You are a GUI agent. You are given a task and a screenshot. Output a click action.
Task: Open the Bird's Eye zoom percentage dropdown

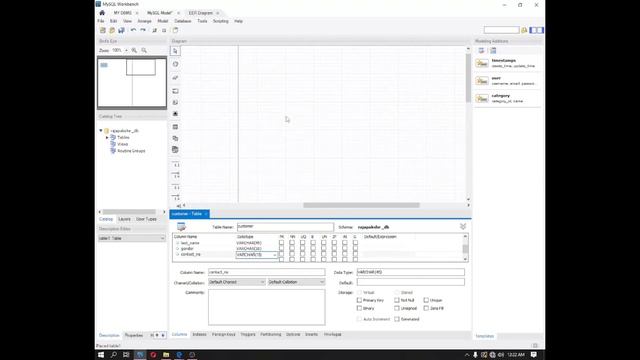(126, 50)
